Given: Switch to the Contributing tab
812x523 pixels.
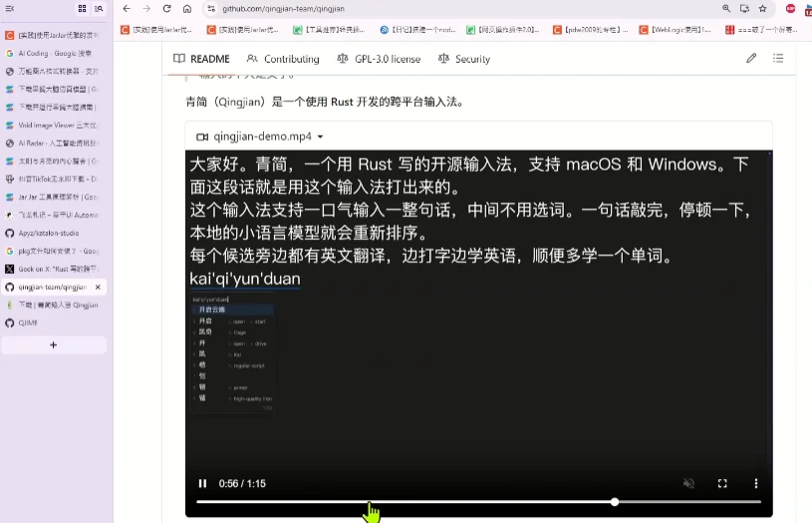Looking at the screenshot, I should (283, 59).
